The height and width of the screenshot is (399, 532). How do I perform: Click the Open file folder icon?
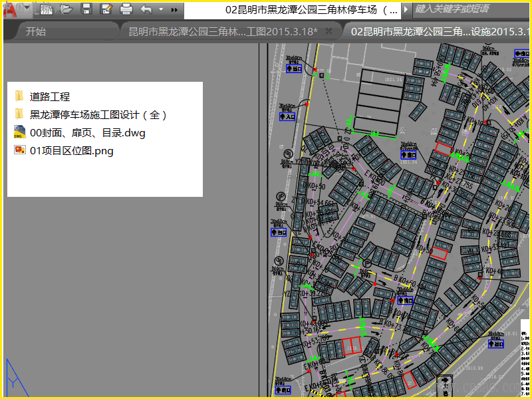[66, 9]
